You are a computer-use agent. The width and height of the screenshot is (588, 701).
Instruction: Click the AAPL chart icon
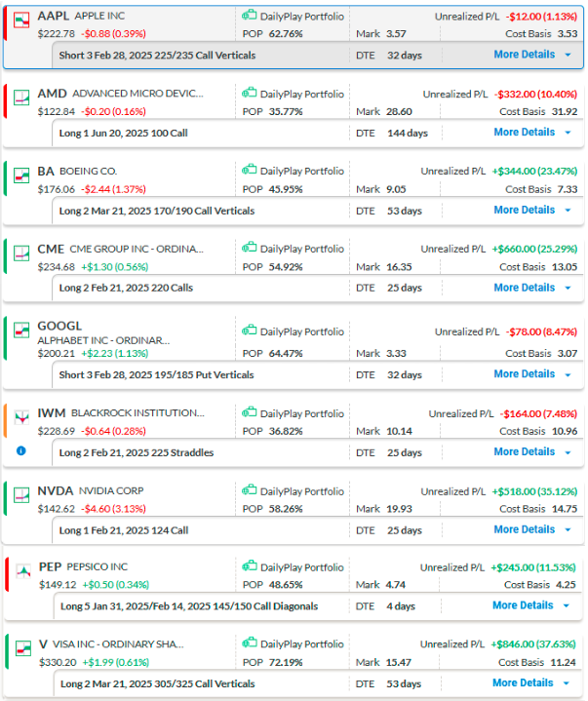21,20
